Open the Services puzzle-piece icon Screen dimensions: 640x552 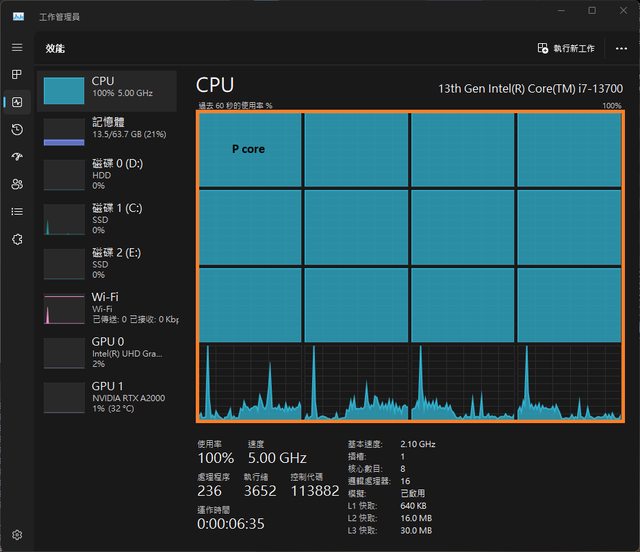point(17,239)
